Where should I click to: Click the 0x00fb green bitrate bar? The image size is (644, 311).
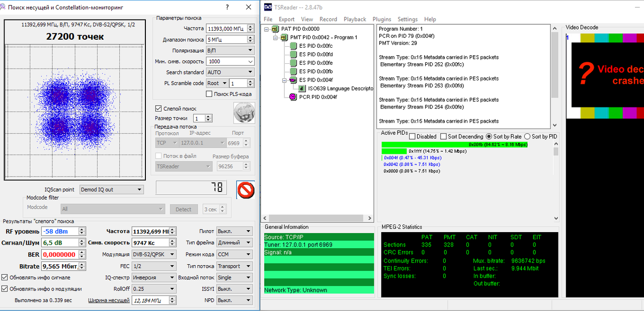455,144
